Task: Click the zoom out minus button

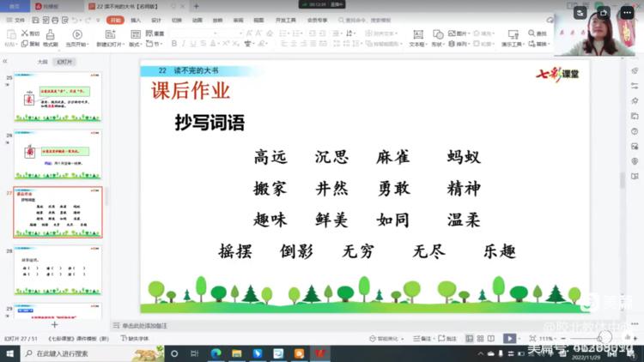Action: coord(563,339)
